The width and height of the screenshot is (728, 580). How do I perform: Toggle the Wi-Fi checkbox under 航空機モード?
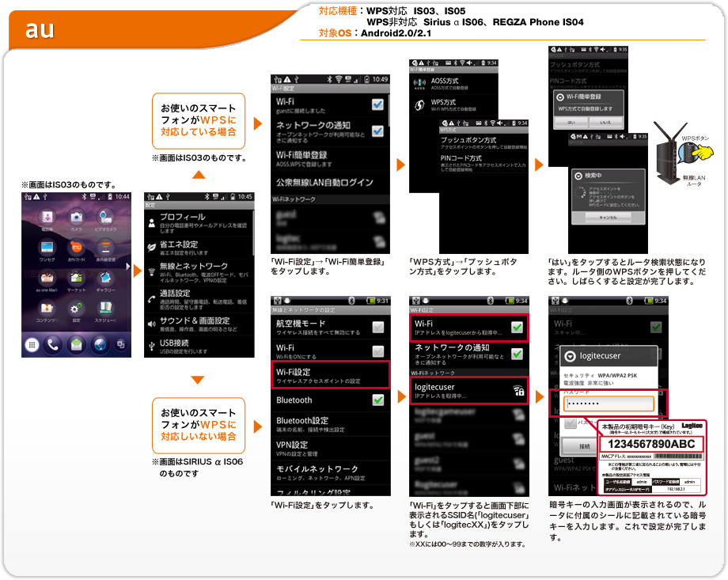378,351
